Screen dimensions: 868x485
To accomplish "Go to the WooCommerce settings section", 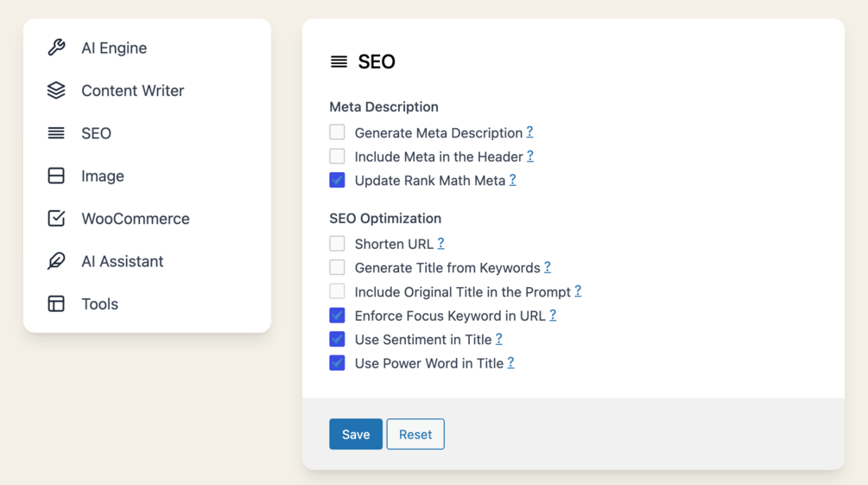I will point(135,219).
